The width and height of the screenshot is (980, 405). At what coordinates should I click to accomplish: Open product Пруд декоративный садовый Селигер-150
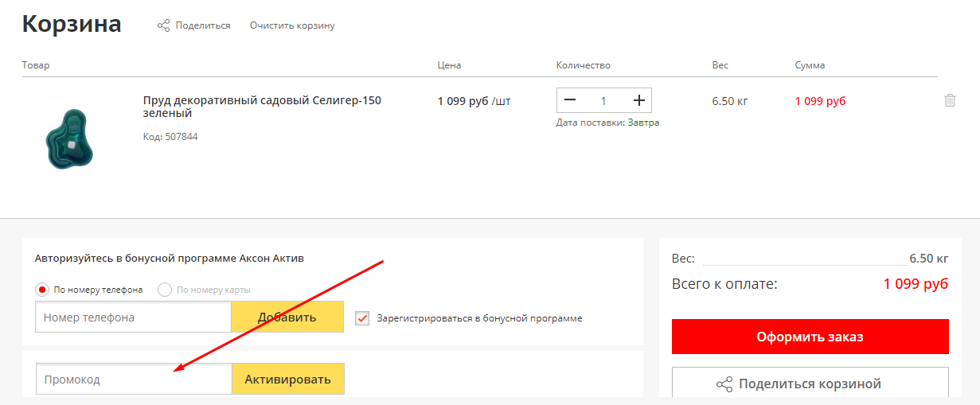[262, 107]
